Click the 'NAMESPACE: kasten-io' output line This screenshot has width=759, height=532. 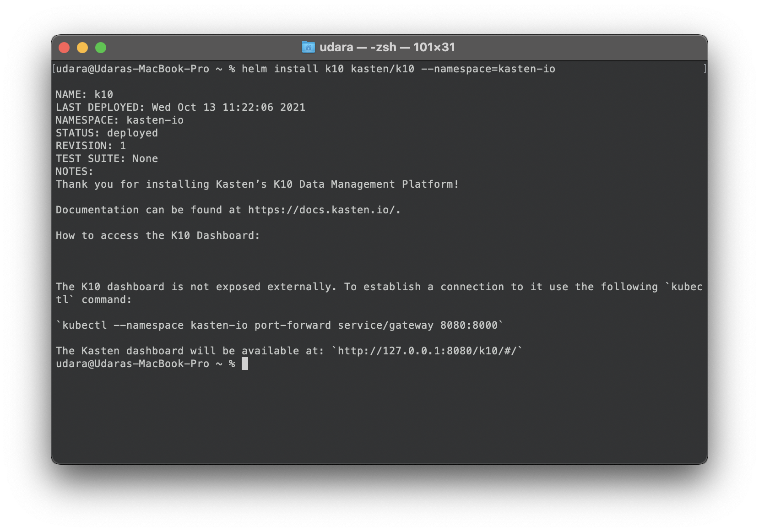[119, 120]
